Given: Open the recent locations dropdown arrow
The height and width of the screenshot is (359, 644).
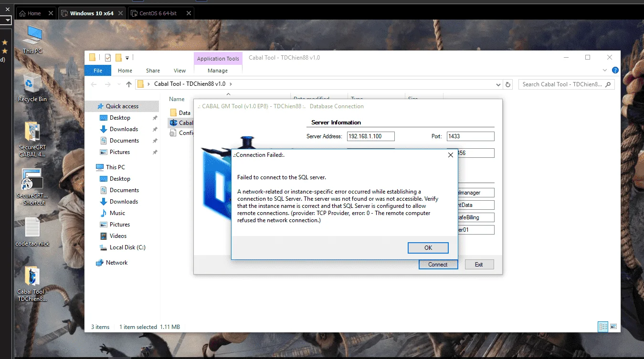Looking at the screenshot, I should click(x=119, y=85).
